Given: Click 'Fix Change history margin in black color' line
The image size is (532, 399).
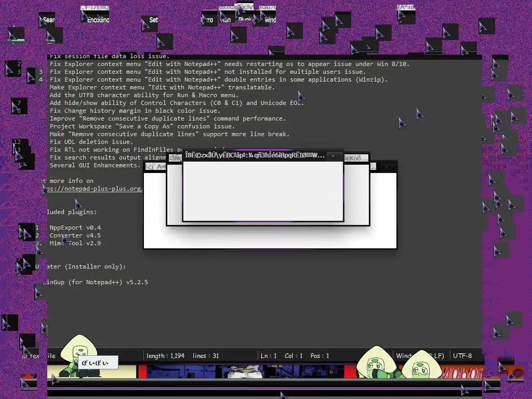Looking at the screenshot, I should tap(135, 111).
